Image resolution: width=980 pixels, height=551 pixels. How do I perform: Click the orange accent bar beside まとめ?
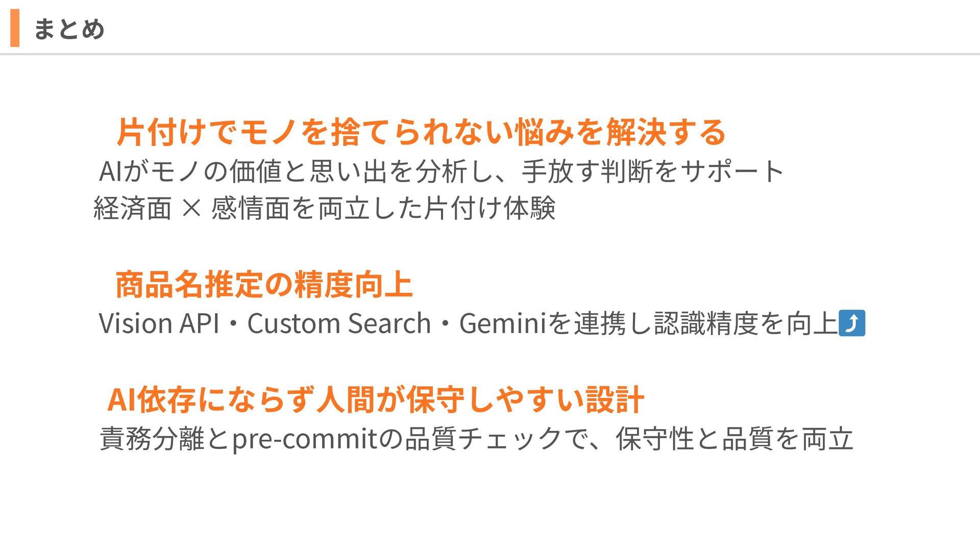point(15,28)
